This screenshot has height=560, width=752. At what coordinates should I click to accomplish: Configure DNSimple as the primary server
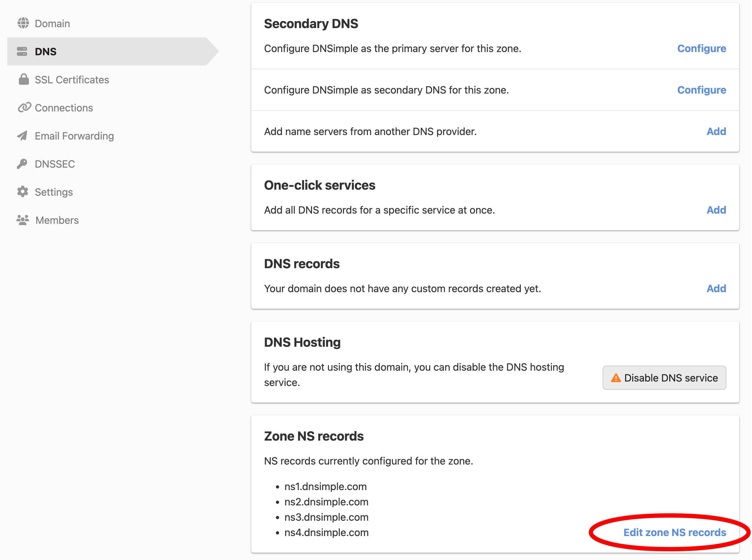tap(701, 49)
